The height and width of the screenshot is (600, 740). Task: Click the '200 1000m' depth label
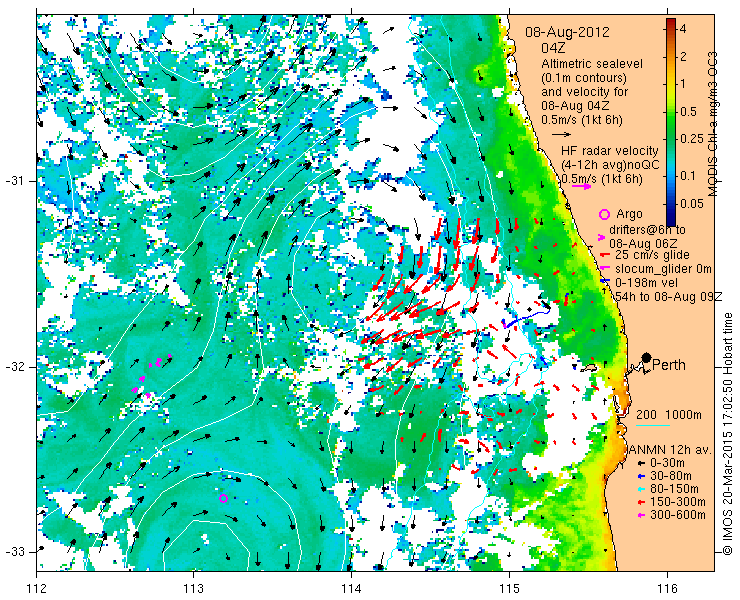click(669, 415)
